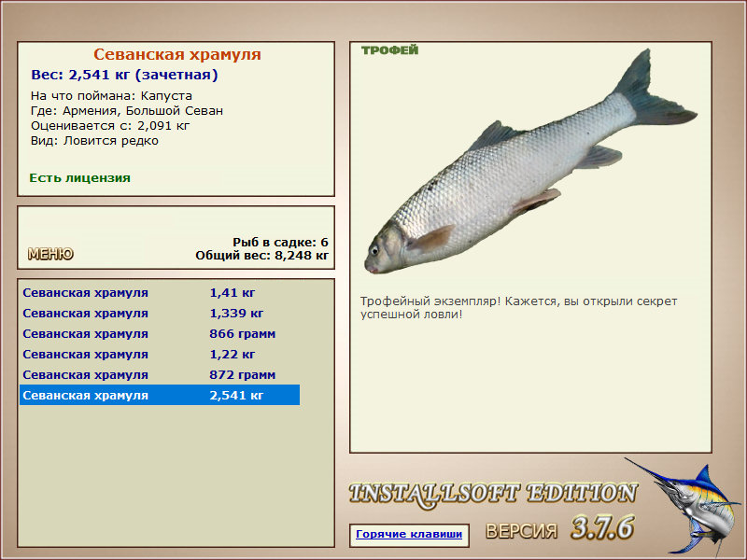Open the МЕНЮ button
Viewport: 747px width, 560px height.
[x=50, y=254]
